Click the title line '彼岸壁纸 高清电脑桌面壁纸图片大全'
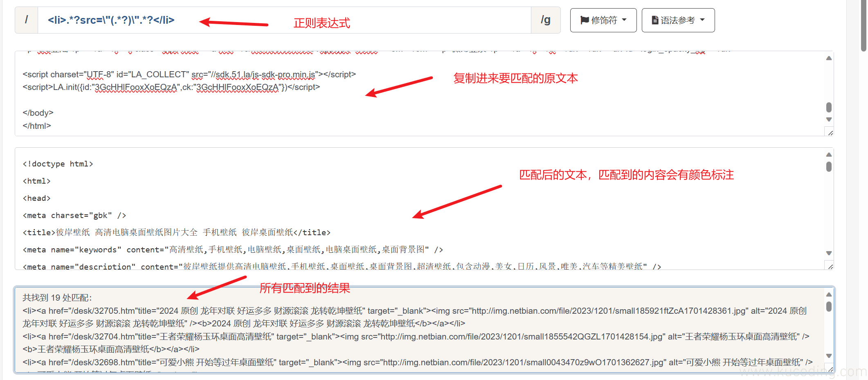Screen dimensions: 868x380 click(177, 233)
